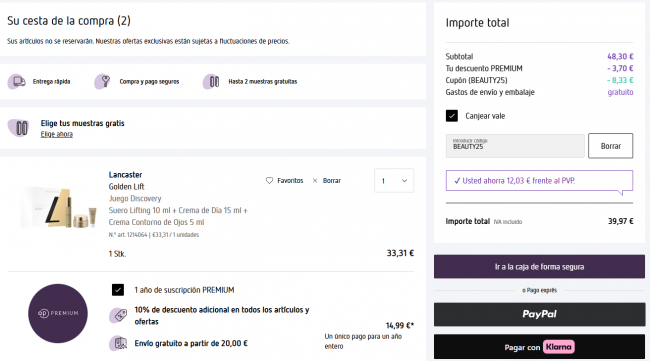This screenshot has height=361, width=650.
Task: Click the o Pago exprés label
Action: (x=539, y=291)
